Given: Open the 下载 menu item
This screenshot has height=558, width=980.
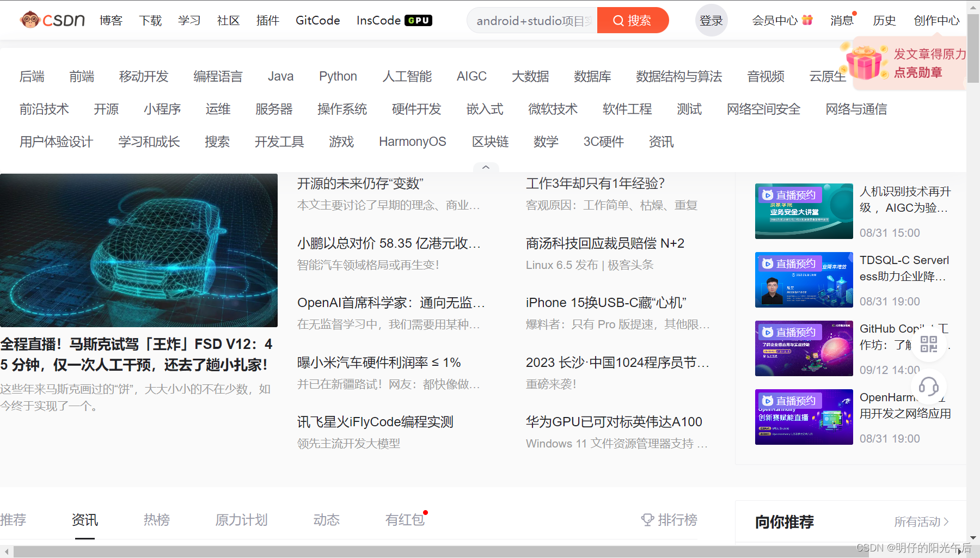Looking at the screenshot, I should point(150,20).
